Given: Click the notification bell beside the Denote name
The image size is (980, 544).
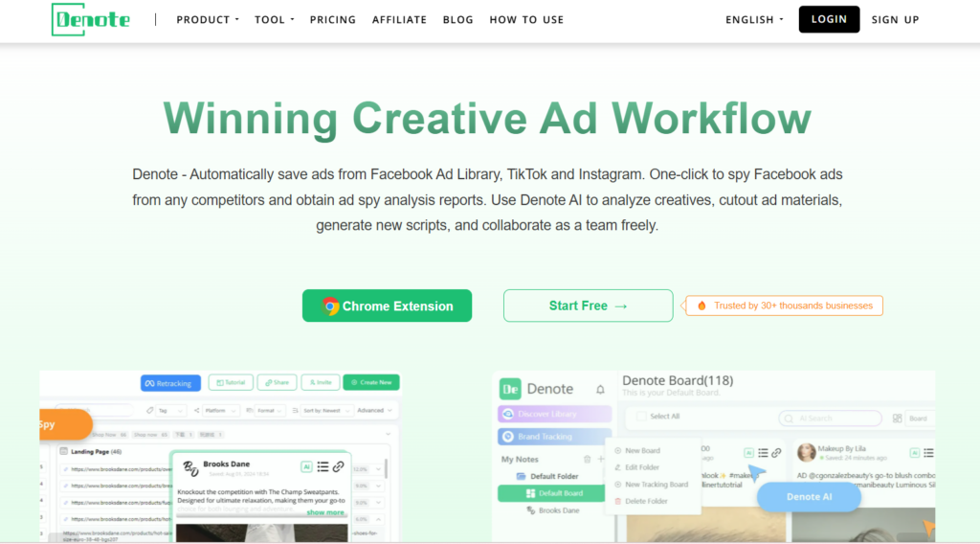Looking at the screenshot, I should click(600, 390).
